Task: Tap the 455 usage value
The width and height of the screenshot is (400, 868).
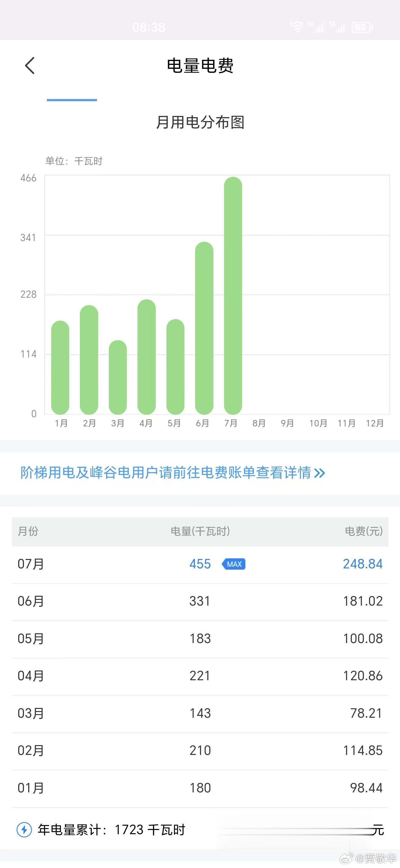Action: (x=200, y=564)
